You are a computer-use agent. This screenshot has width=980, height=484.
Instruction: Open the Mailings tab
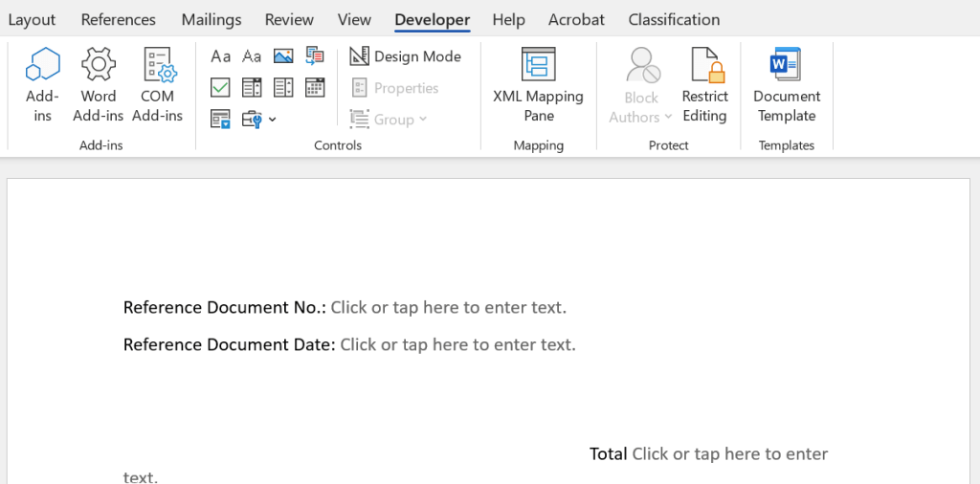211,19
